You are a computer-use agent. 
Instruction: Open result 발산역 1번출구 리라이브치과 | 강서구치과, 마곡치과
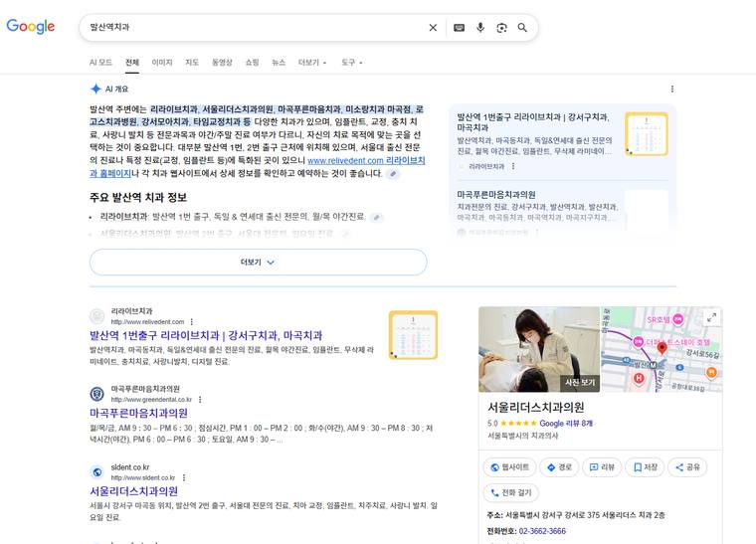coord(206,335)
